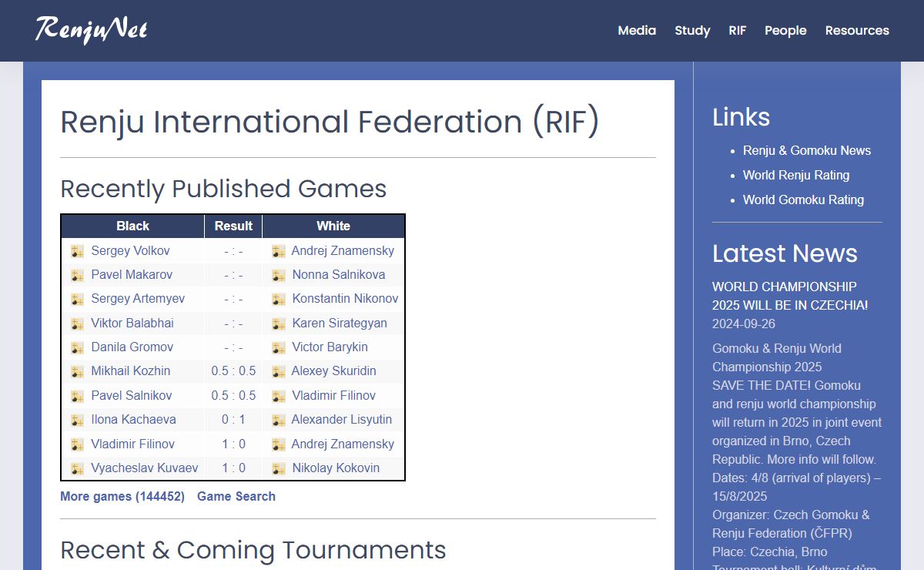Click the 0 : 1 result cell
Image resolution: width=924 pixels, height=570 pixels.
(233, 420)
